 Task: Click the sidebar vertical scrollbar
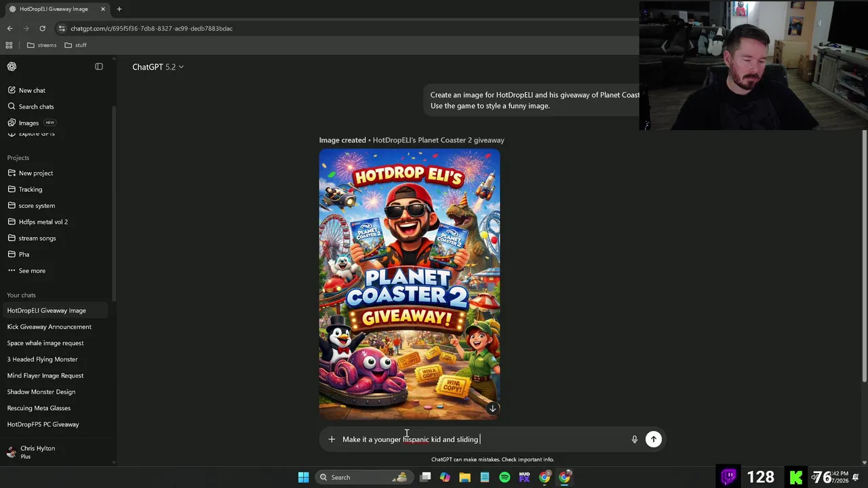click(x=114, y=203)
